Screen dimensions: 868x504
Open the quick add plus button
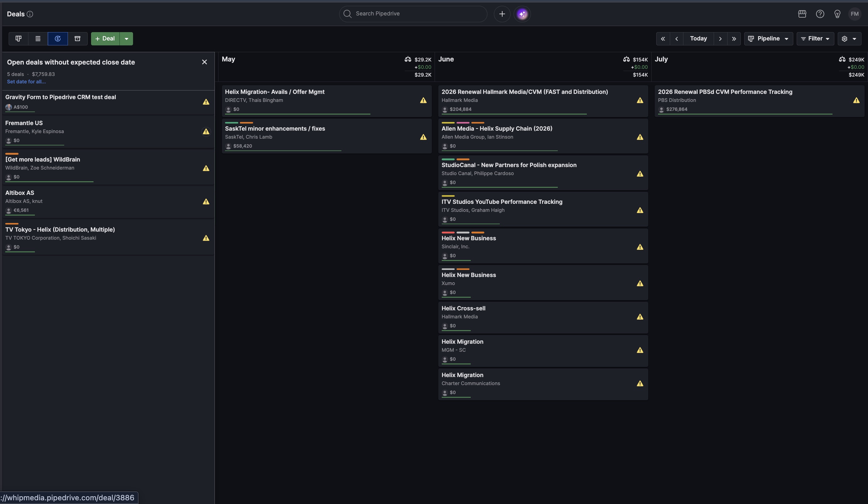click(502, 14)
